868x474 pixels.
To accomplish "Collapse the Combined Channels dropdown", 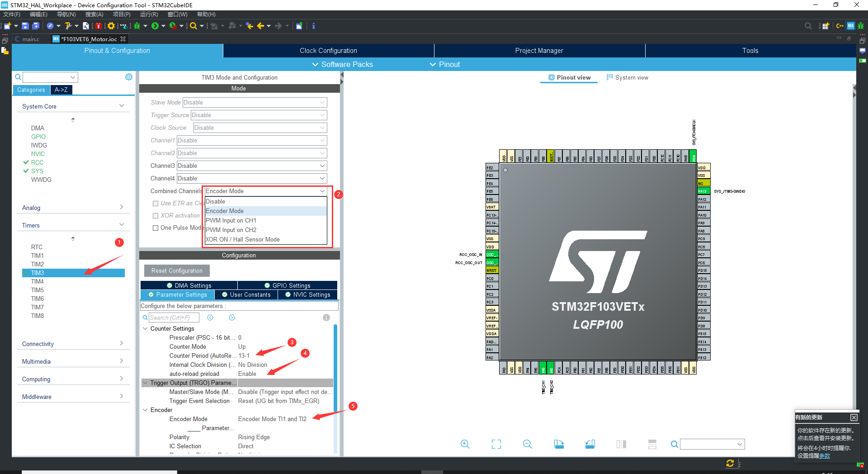I will coord(322,191).
